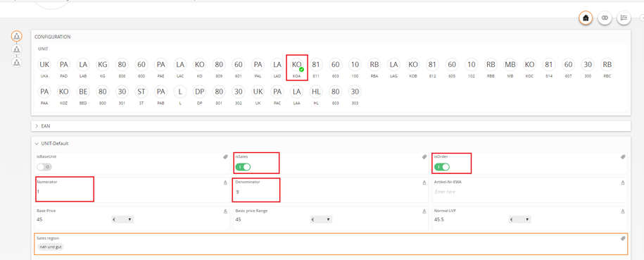
Task: Open Normal LVP currency dropdown
Action: (x=520, y=220)
